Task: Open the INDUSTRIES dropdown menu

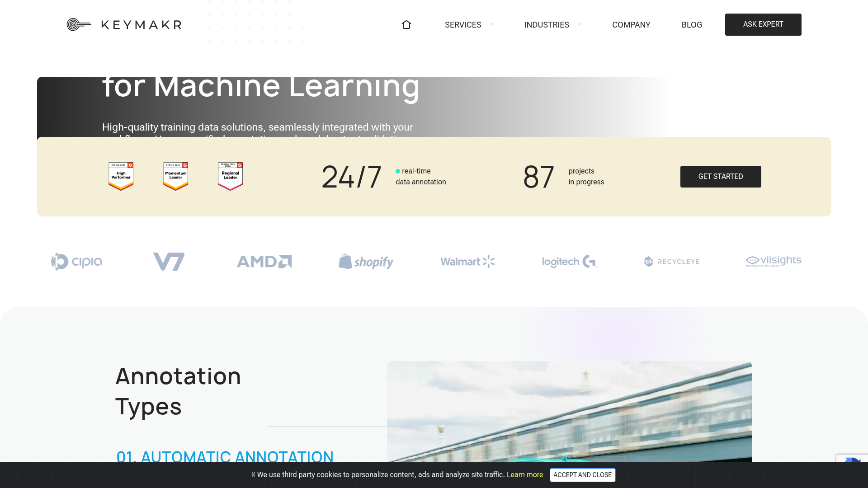Action: click(547, 25)
